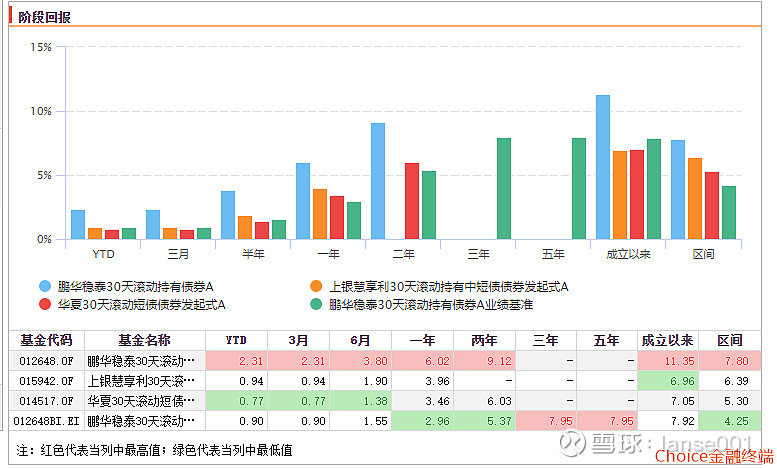Click 一年 value 3.96

(437, 381)
